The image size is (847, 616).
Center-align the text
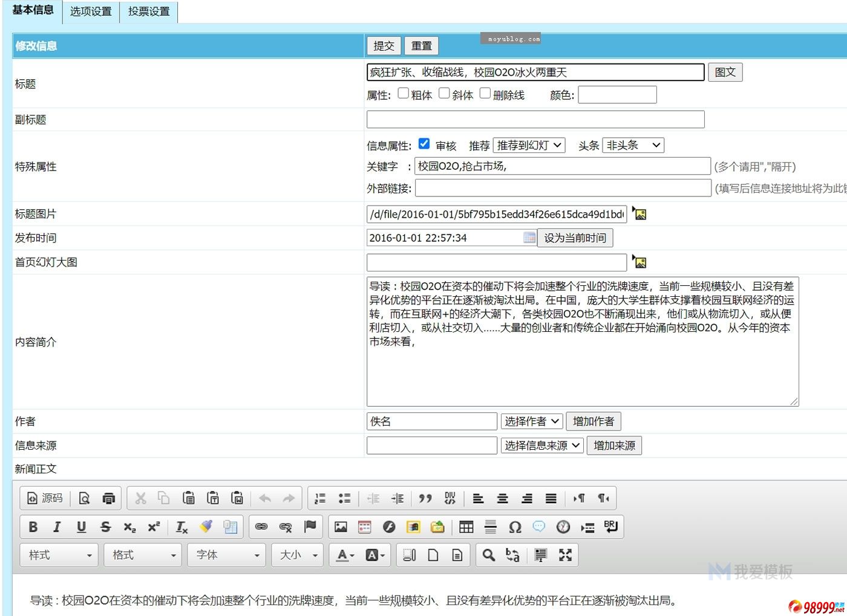(502, 498)
